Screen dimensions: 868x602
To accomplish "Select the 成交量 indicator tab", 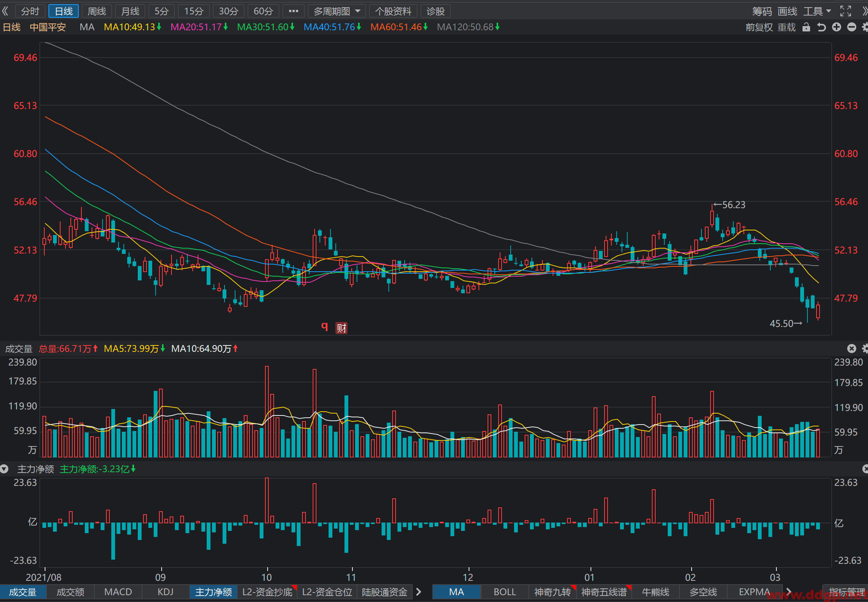I will click(23, 592).
